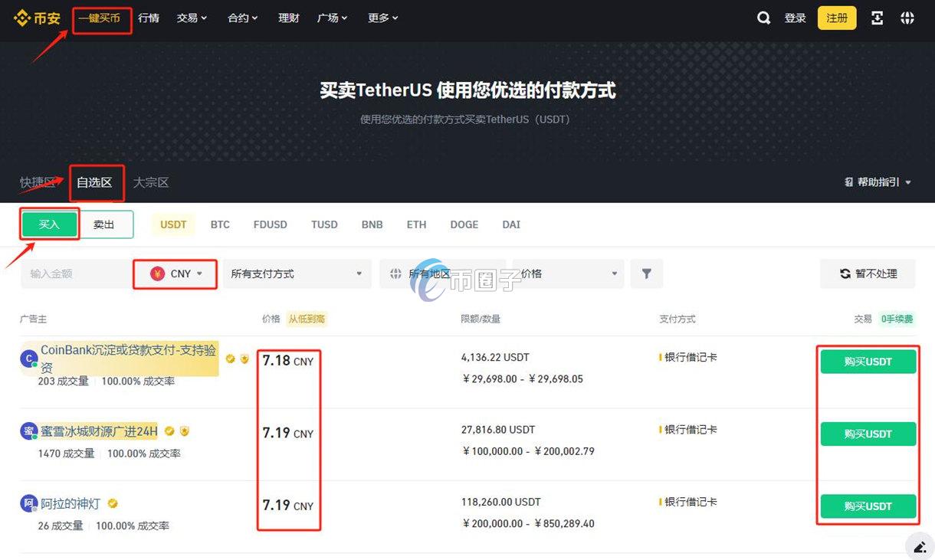935x560 pixels.
Task: Click the edit pencil icon at bottom right
Action: 919,546
